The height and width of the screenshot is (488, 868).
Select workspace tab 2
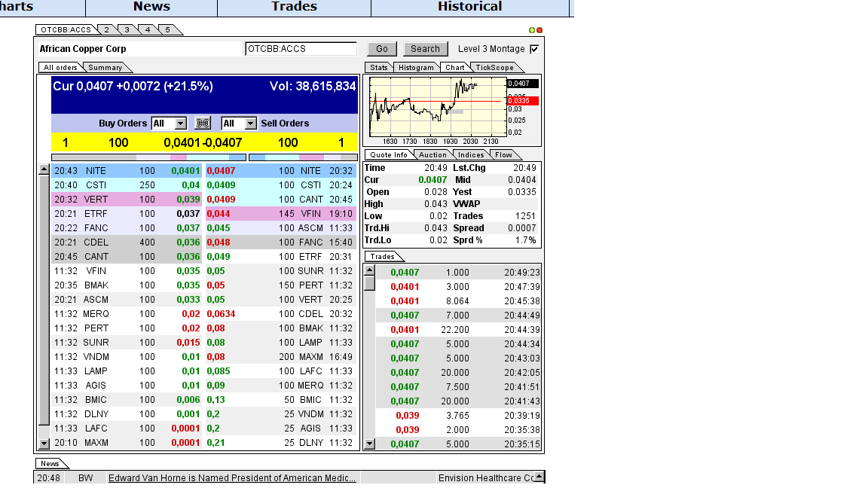pyautogui.click(x=107, y=30)
